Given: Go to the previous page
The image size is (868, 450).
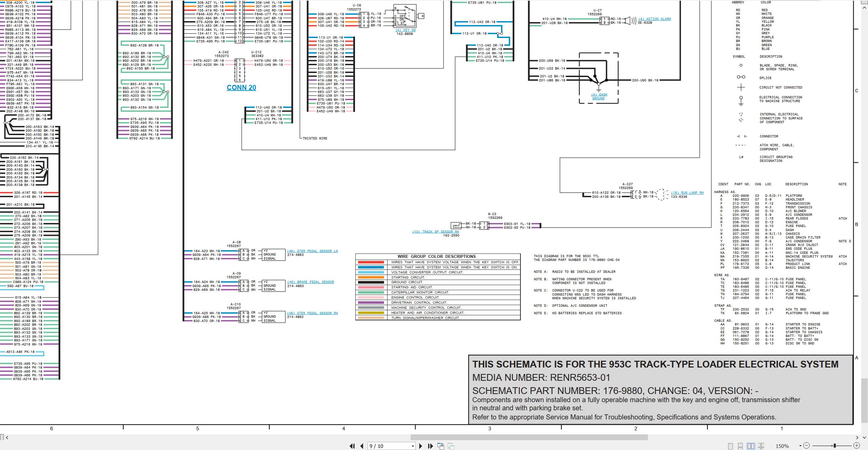Looking at the screenshot, I should pyautogui.click(x=362, y=446).
